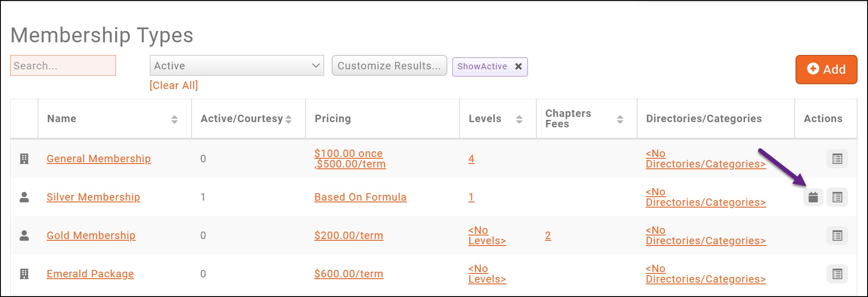
Task: Sort by Active/Courtesy column arrows
Action: click(288, 119)
